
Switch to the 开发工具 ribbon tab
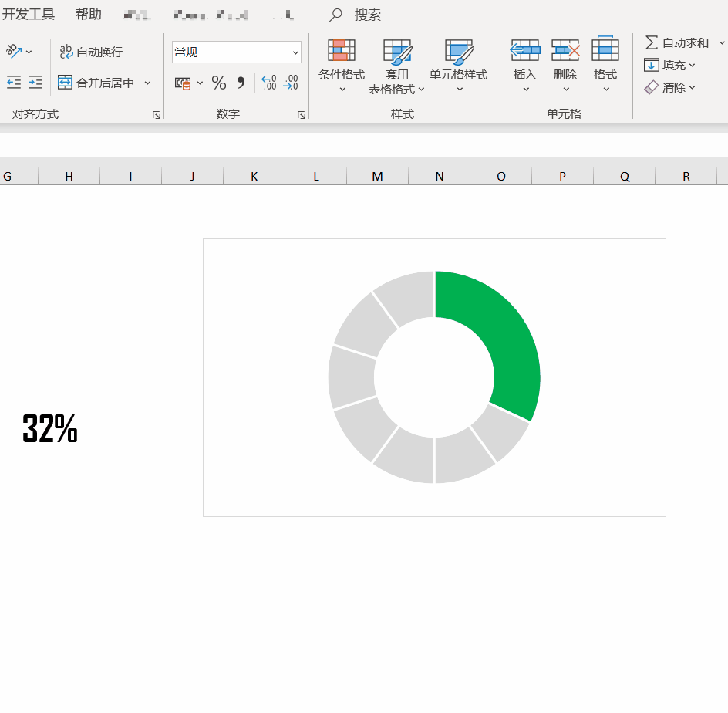29,14
